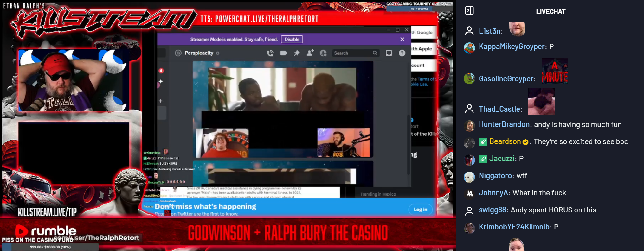Viewport: 644px width, 251px height.
Task: Click KrimbobYE24Klimnib's avatar
Action: click(469, 228)
